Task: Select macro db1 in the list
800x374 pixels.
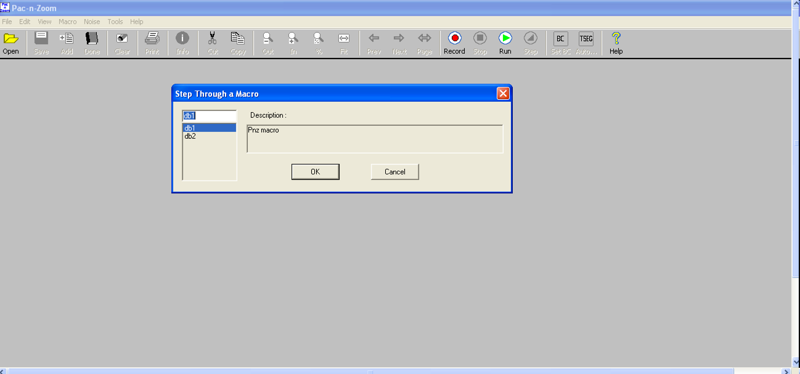Action: point(210,128)
